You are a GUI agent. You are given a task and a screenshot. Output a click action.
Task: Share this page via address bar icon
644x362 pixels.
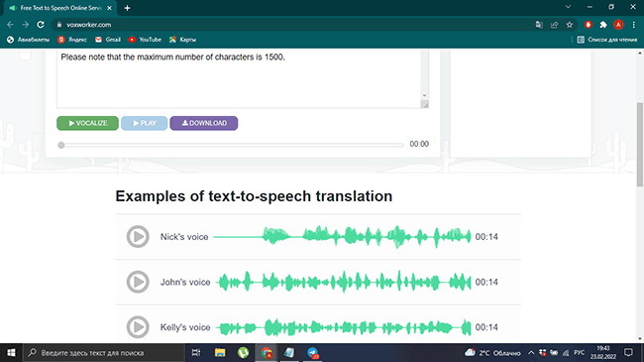click(x=554, y=25)
